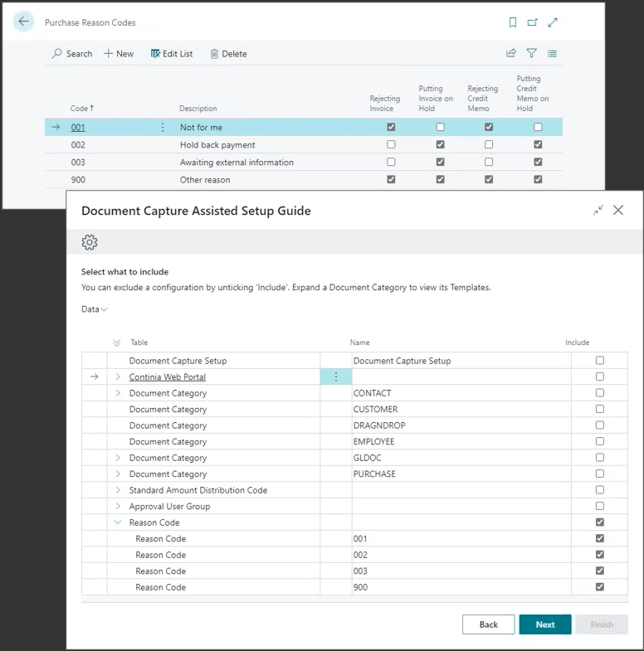
Task: Open the Data dropdown menu
Action: (94, 309)
